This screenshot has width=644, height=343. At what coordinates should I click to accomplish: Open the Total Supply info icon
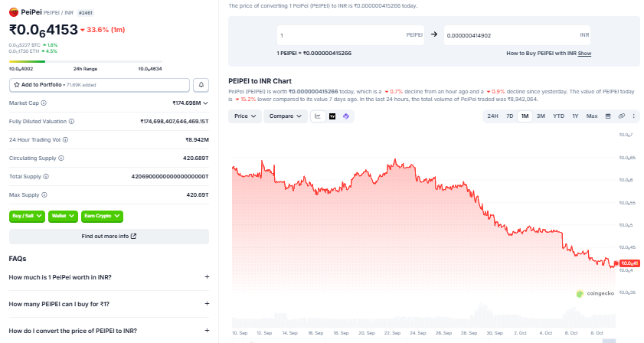click(x=46, y=177)
